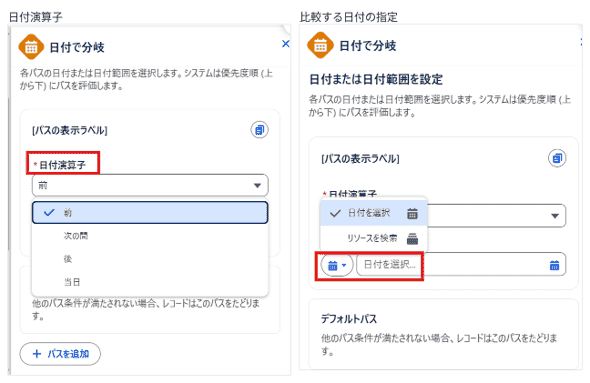590x383 pixels.
Task: Select the checked 前 option in the list
Action: click(x=150, y=213)
